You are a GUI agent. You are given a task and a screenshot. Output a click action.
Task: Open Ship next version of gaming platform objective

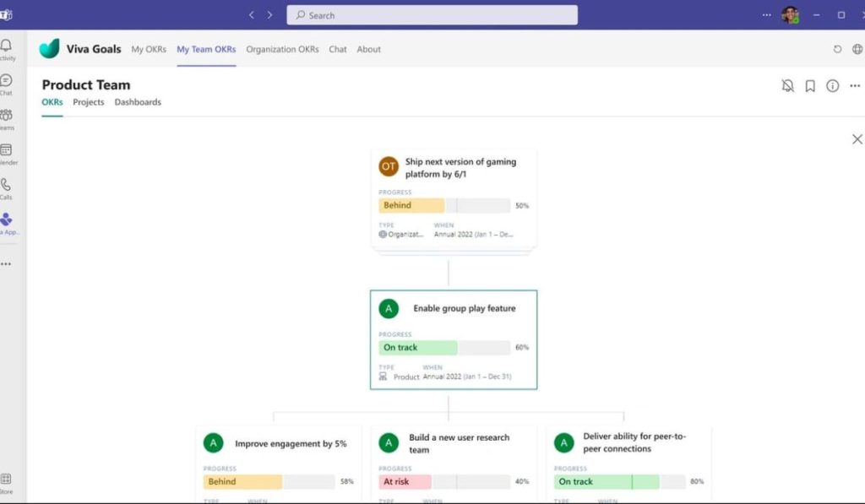460,168
